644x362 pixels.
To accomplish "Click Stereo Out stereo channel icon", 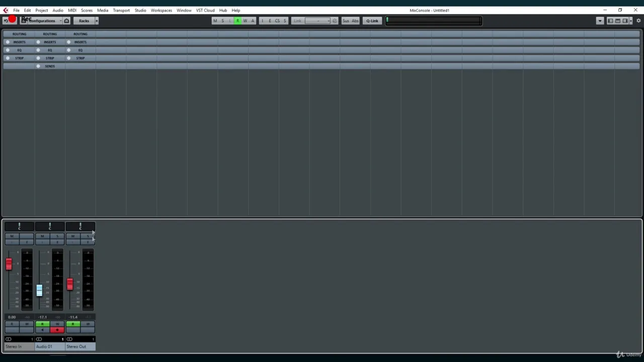I will coord(69,339).
